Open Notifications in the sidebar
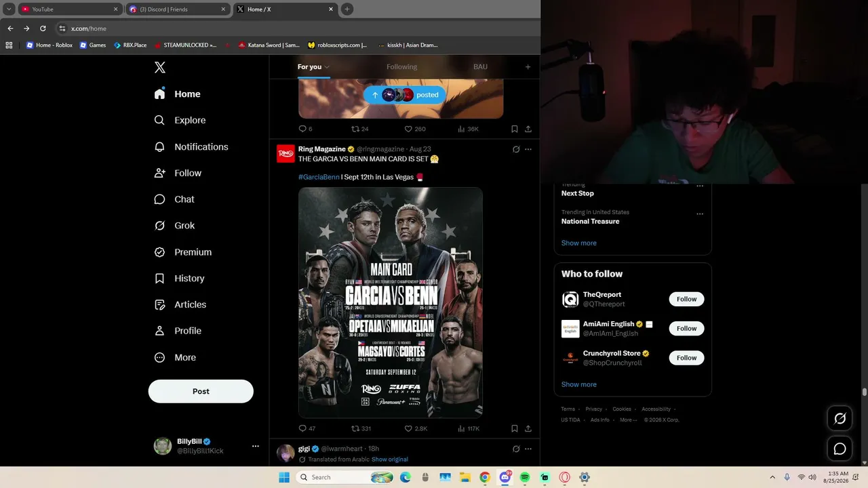The image size is (868, 488). 191,146
